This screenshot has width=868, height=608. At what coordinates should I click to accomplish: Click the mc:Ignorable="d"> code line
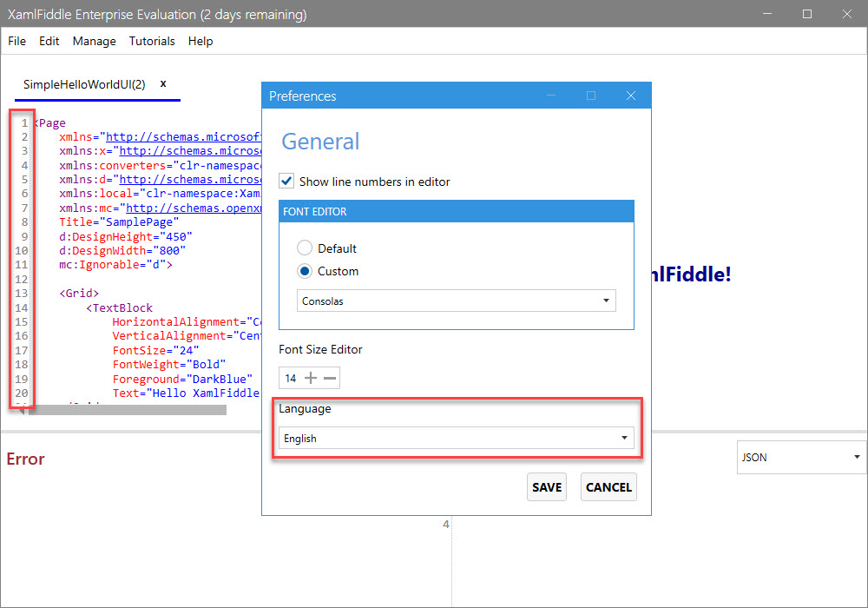(x=115, y=265)
